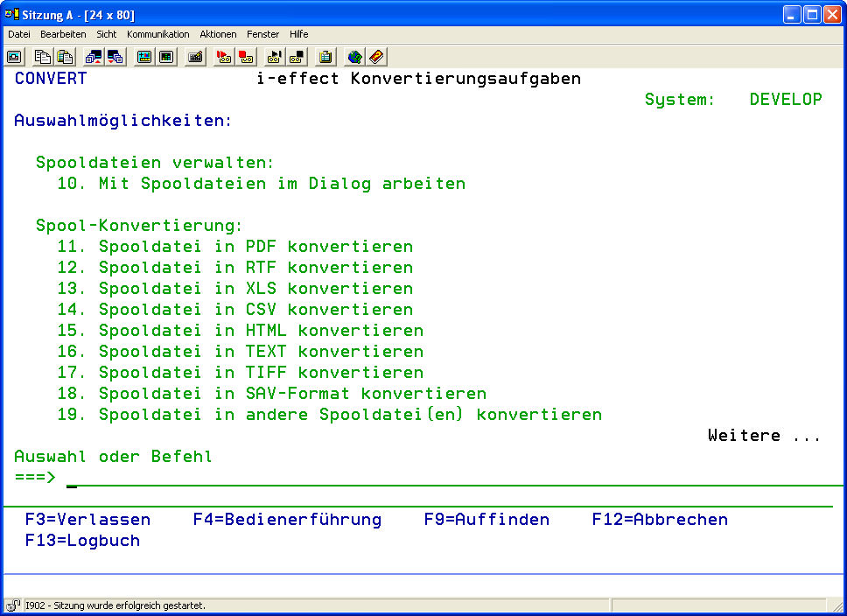This screenshot has width=847, height=616.
Task: Open the keyboard remap icon
Action: point(195,57)
